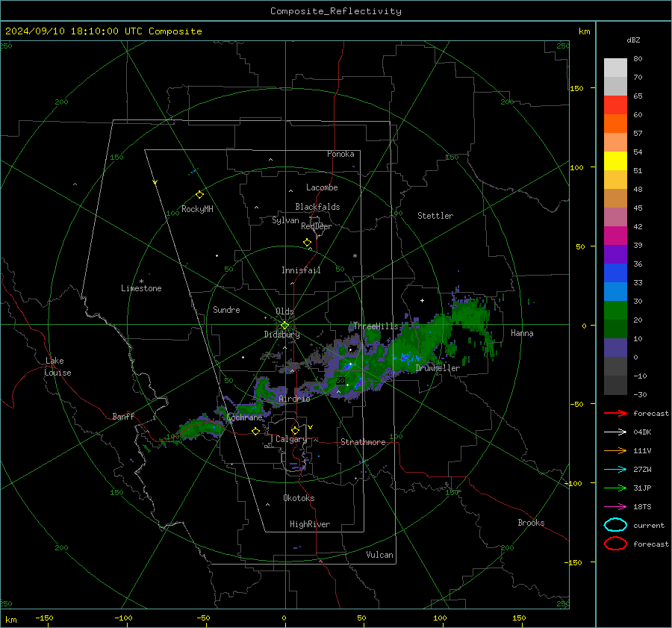Click the magenta 18TS arrow icon
The width and height of the screenshot is (672, 628).
click(x=615, y=507)
